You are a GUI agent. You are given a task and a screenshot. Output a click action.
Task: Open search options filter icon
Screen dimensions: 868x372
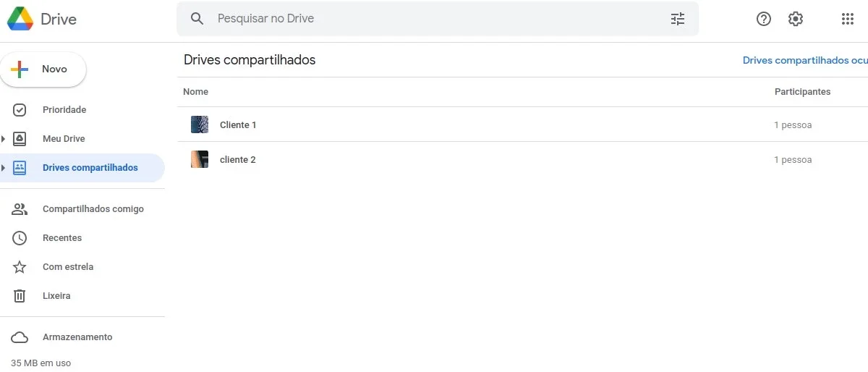pyautogui.click(x=677, y=19)
